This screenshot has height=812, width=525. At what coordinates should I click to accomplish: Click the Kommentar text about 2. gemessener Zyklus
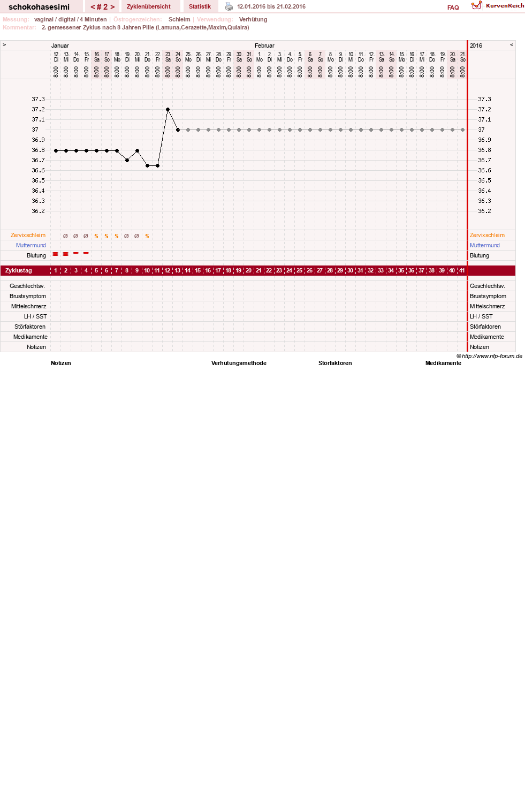(146, 27)
